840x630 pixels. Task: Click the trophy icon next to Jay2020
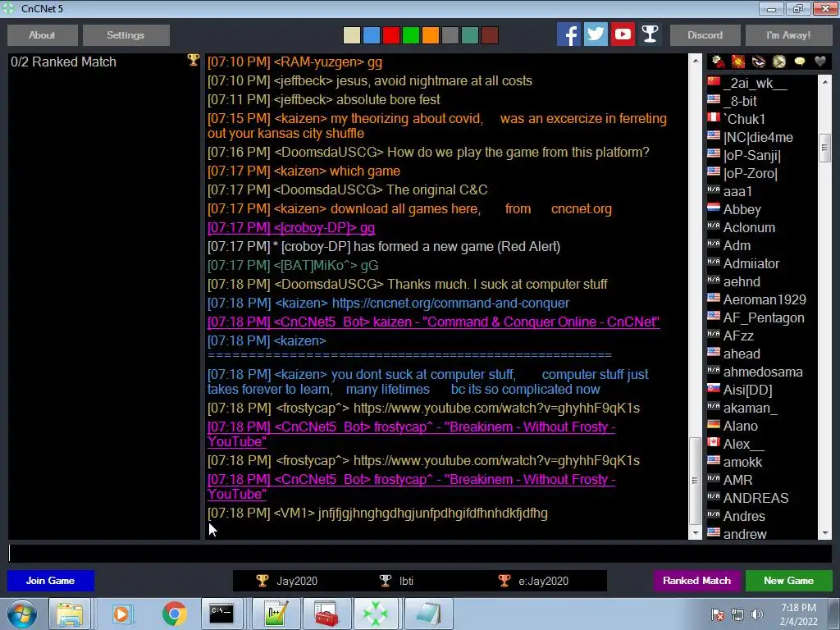[x=262, y=581]
